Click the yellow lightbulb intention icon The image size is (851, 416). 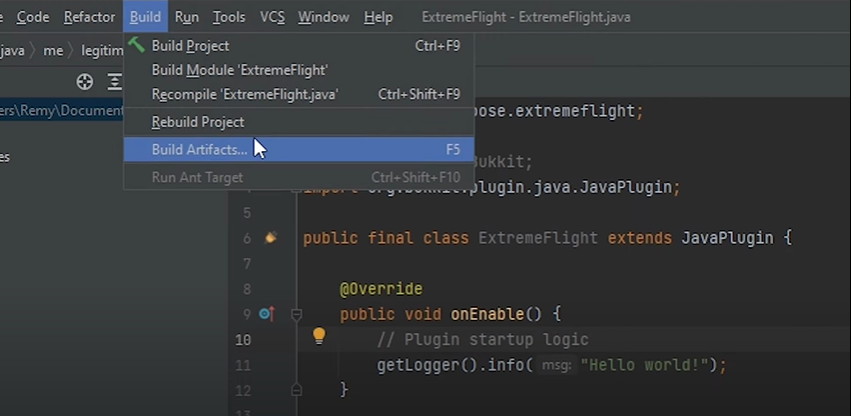(x=319, y=336)
